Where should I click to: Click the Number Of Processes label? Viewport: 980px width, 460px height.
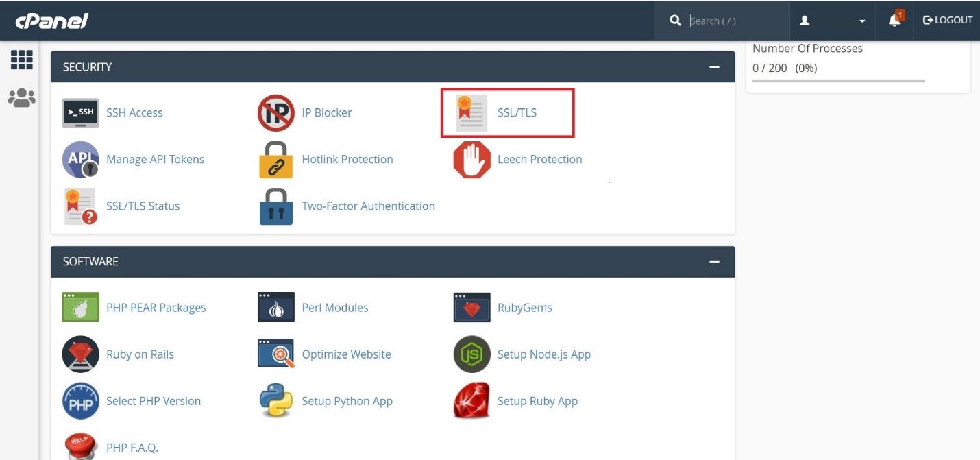(807, 49)
